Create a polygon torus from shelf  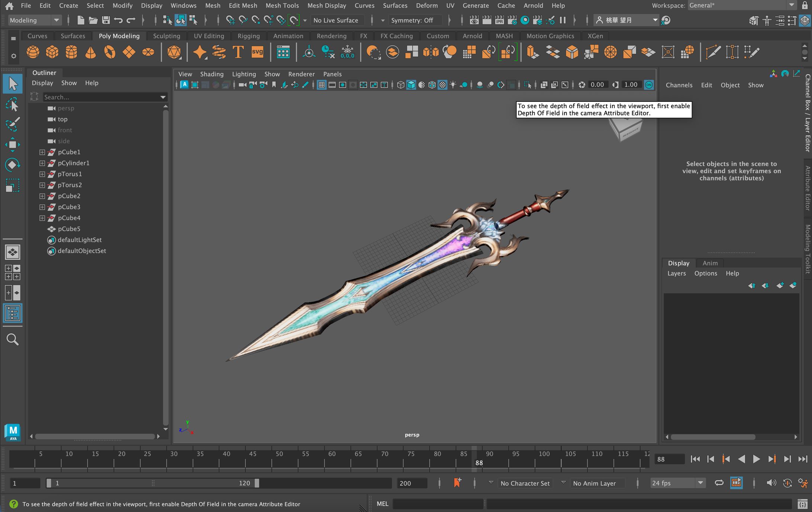coord(110,52)
